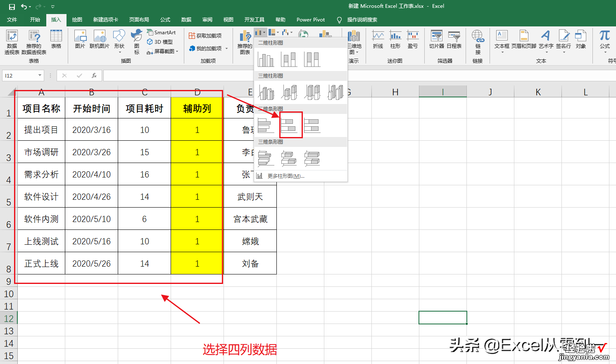Insert a 数据透视表 pivot table

tap(12, 42)
